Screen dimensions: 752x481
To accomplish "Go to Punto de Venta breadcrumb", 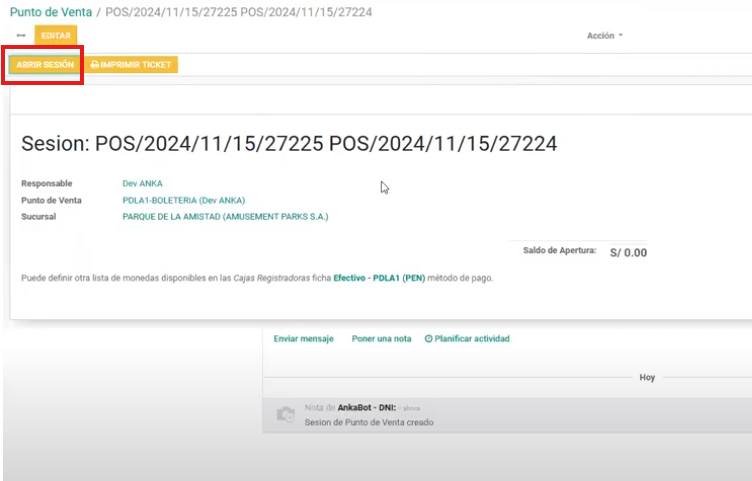I will [50, 12].
